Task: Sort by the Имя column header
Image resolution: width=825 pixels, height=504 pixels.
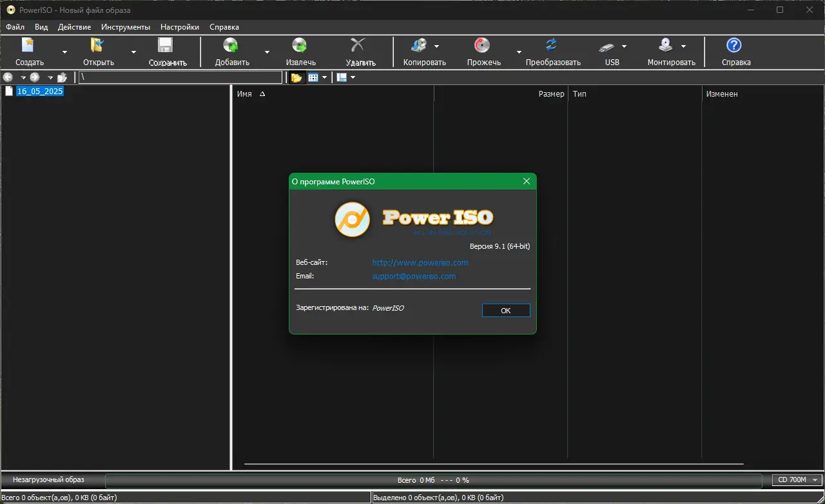Action: tap(333, 94)
